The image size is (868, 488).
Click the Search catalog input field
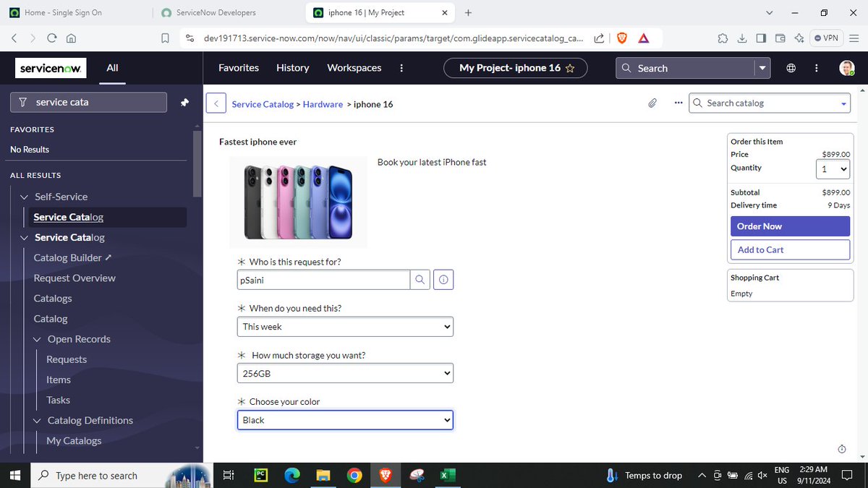(x=769, y=103)
